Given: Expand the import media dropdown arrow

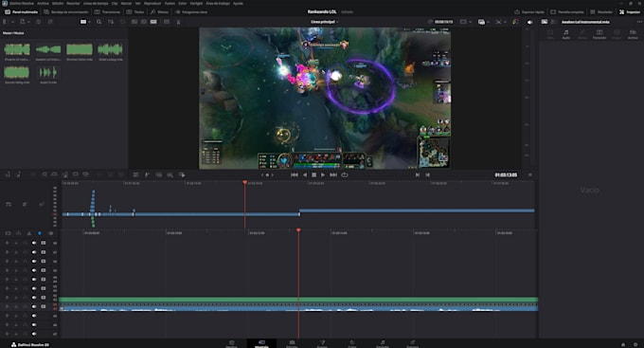Looking at the screenshot, I should [x=12, y=22].
